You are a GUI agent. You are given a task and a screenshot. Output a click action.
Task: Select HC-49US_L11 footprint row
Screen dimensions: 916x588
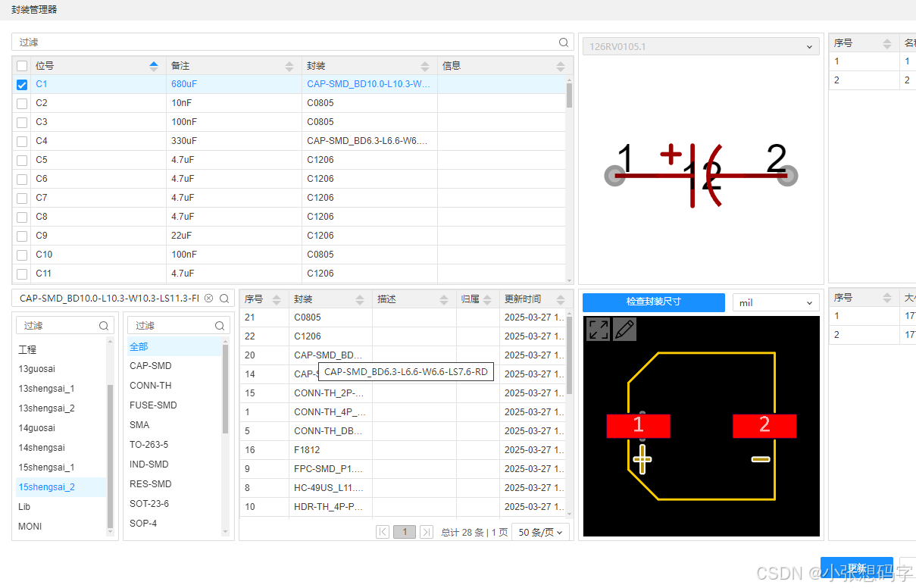(x=402, y=488)
